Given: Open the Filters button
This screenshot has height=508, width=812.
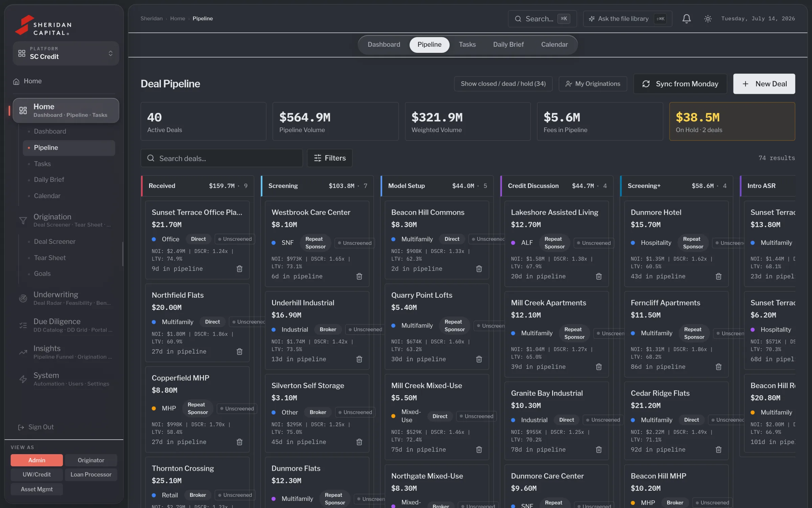Looking at the screenshot, I should [x=330, y=158].
